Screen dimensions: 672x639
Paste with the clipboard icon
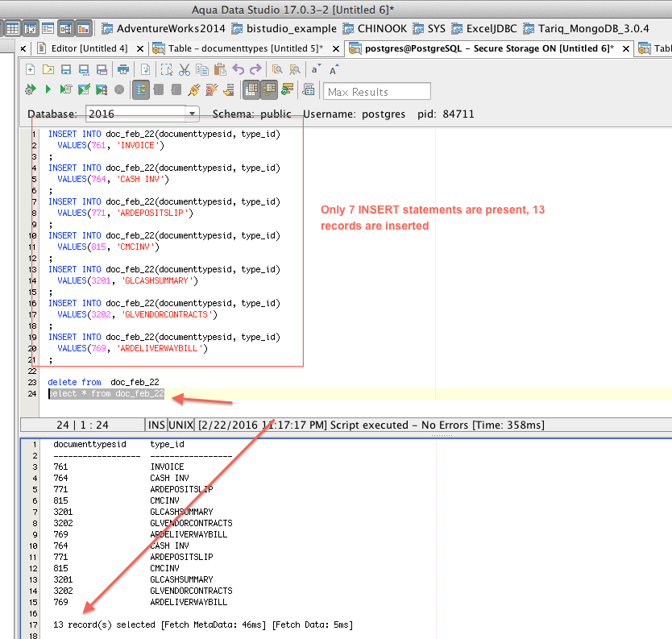pos(220,69)
